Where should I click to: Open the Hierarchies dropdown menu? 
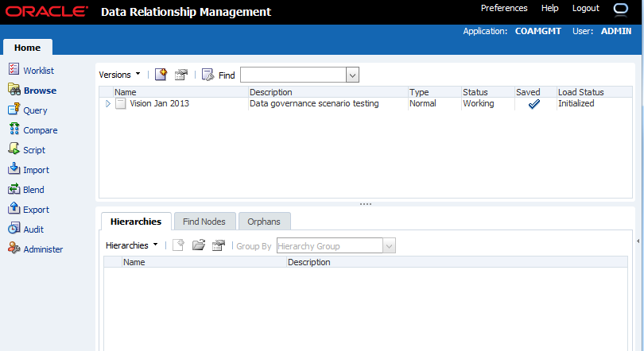(132, 245)
